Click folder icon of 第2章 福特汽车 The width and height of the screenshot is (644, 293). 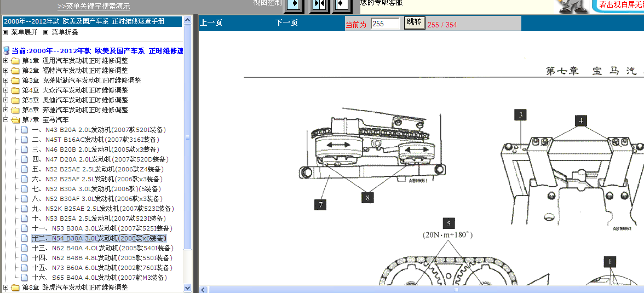(x=15, y=71)
